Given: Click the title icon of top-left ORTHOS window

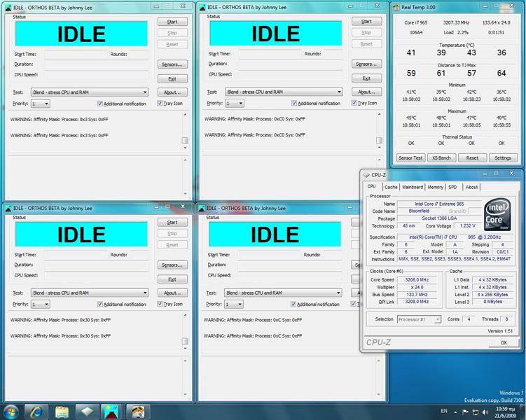Looking at the screenshot, I should pos(8,8).
